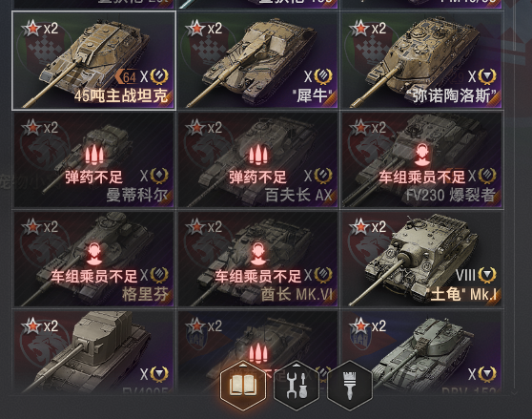The height and width of the screenshot is (419, 532).
Task: Click the ammo shortage icon on 曼蒂科尔
Action: pos(94,155)
